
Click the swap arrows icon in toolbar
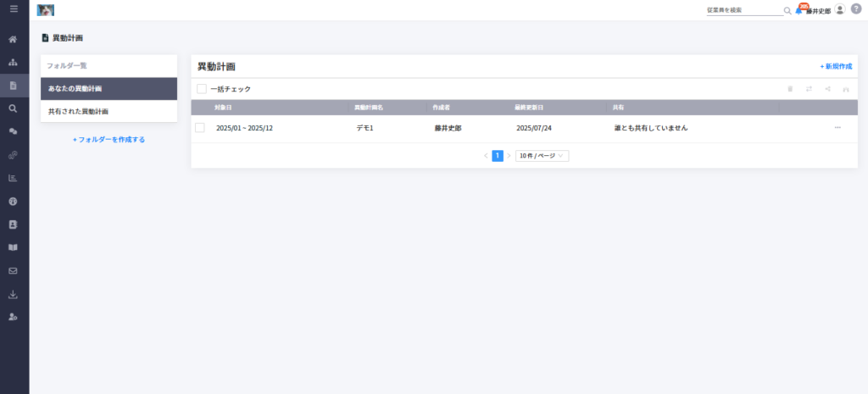pos(809,88)
